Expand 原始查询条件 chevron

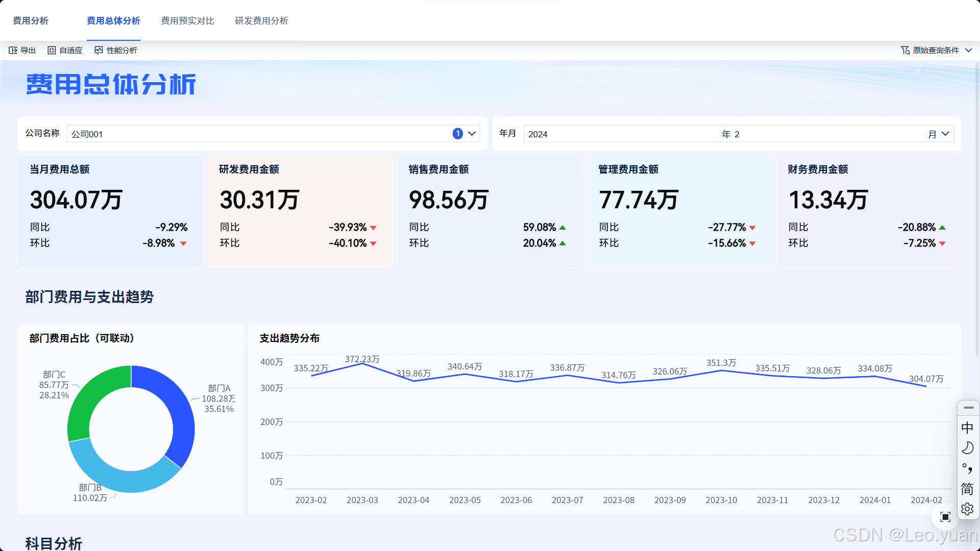click(969, 50)
